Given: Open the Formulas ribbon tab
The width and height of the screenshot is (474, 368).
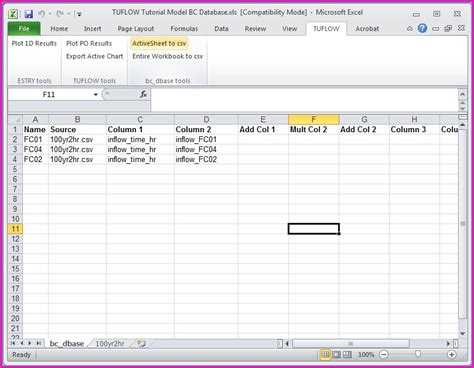Looking at the screenshot, I should (x=184, y=29).
